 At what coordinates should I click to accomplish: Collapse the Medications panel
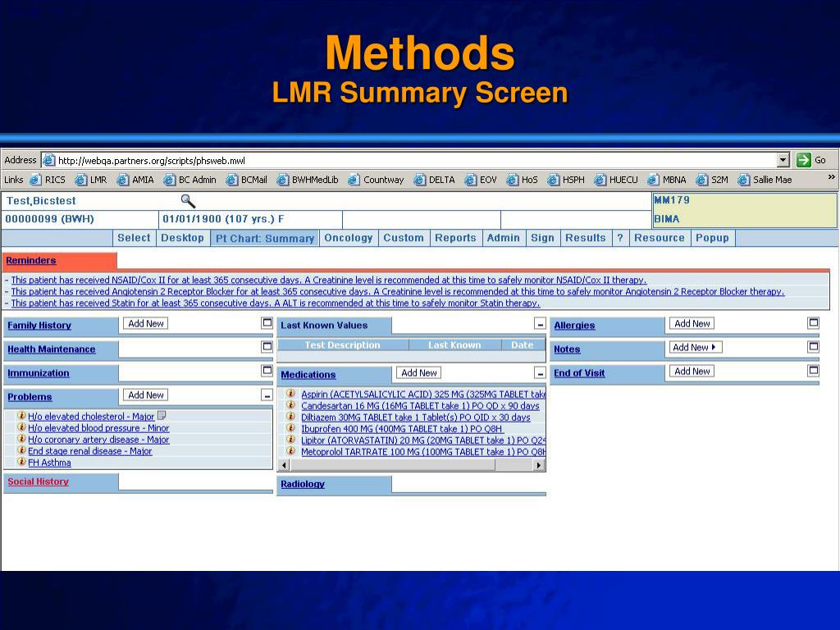(540, 373)
